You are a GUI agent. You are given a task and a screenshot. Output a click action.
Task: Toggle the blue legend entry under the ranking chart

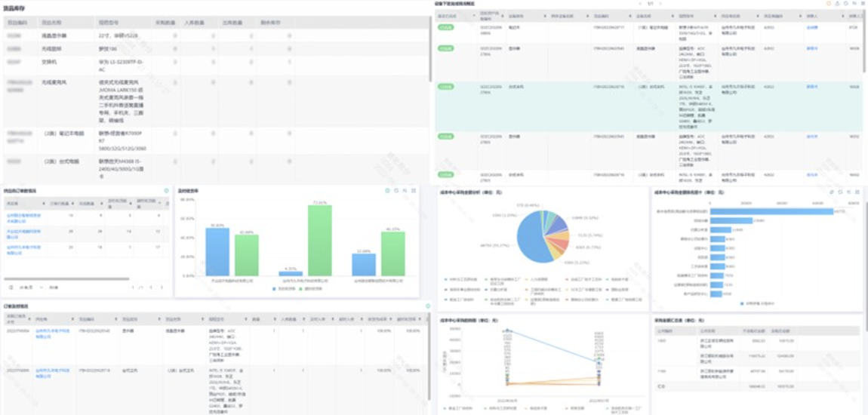click(756, 303)
